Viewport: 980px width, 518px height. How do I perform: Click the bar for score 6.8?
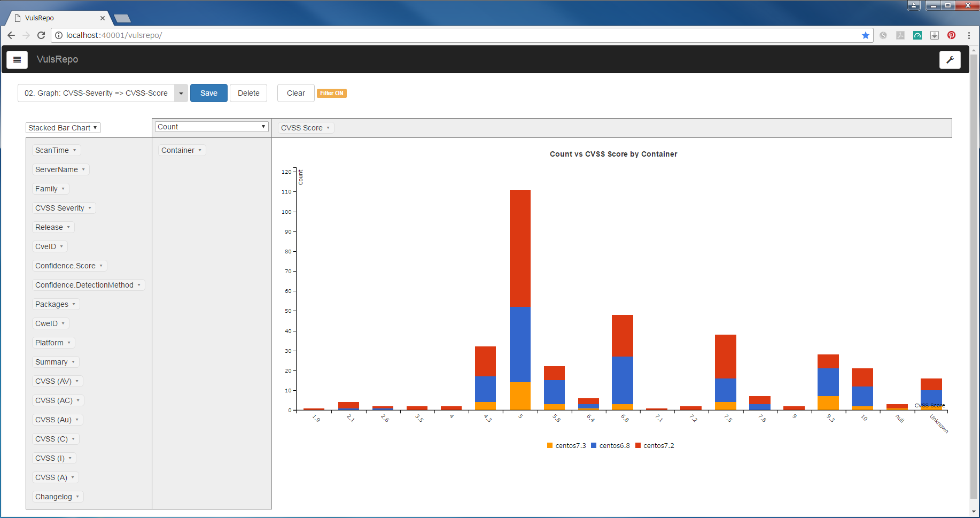coord(623,362)
